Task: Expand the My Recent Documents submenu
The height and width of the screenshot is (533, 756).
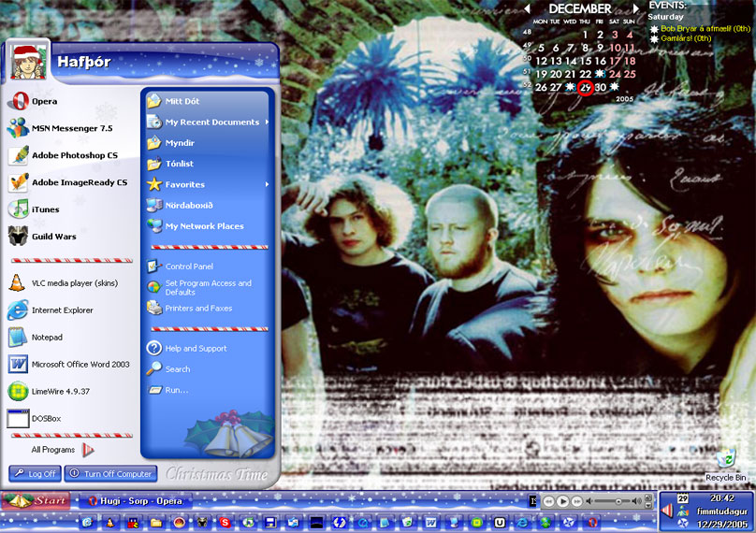Action: click(x=267, y=122)
